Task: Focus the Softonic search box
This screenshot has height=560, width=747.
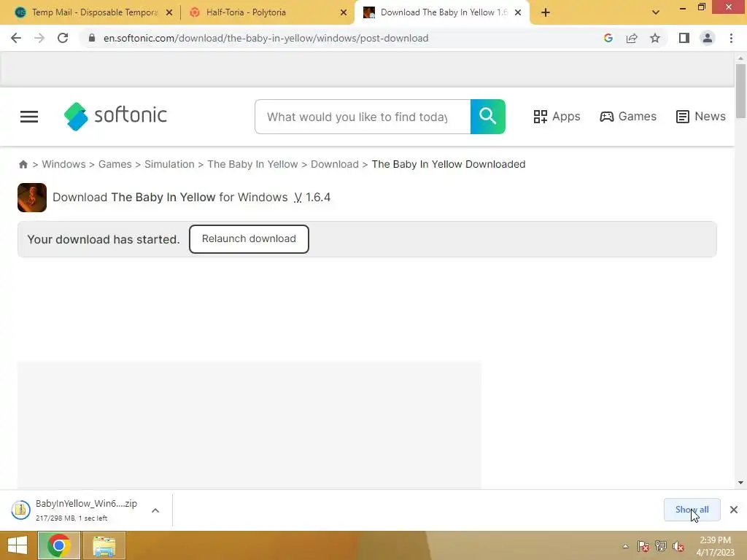Action: coord(363,117)
